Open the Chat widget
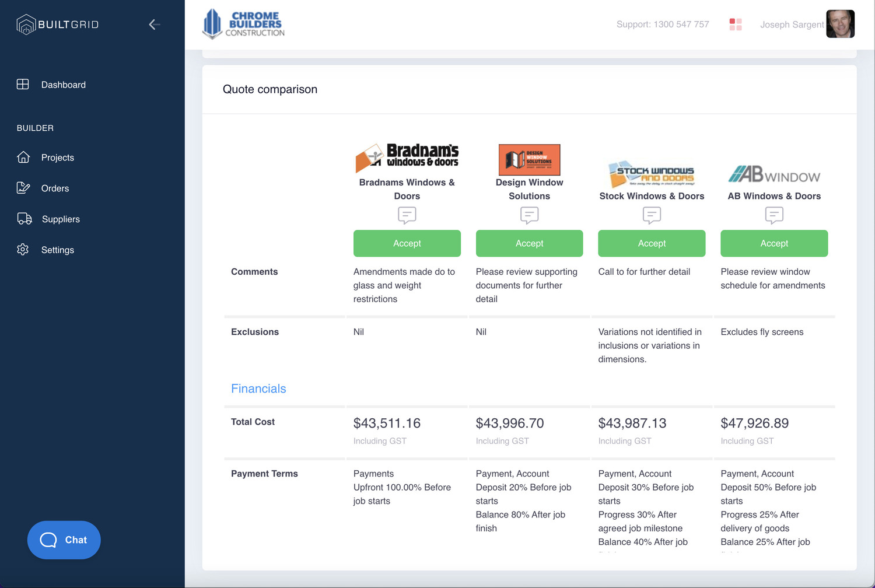Viewport: 875px width, 588px height. pos(64,540)
